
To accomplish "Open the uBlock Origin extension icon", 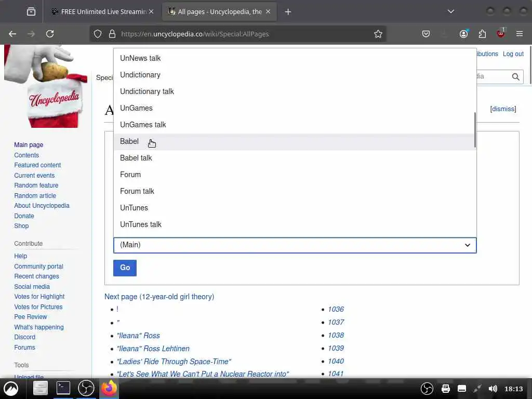I will coord(501,34).
